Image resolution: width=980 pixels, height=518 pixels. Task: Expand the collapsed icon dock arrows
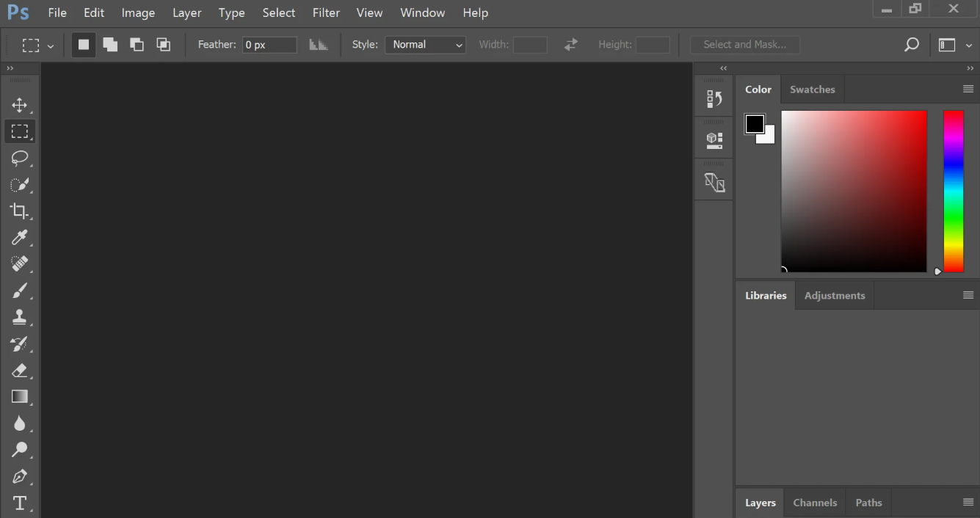pos(724,68)
